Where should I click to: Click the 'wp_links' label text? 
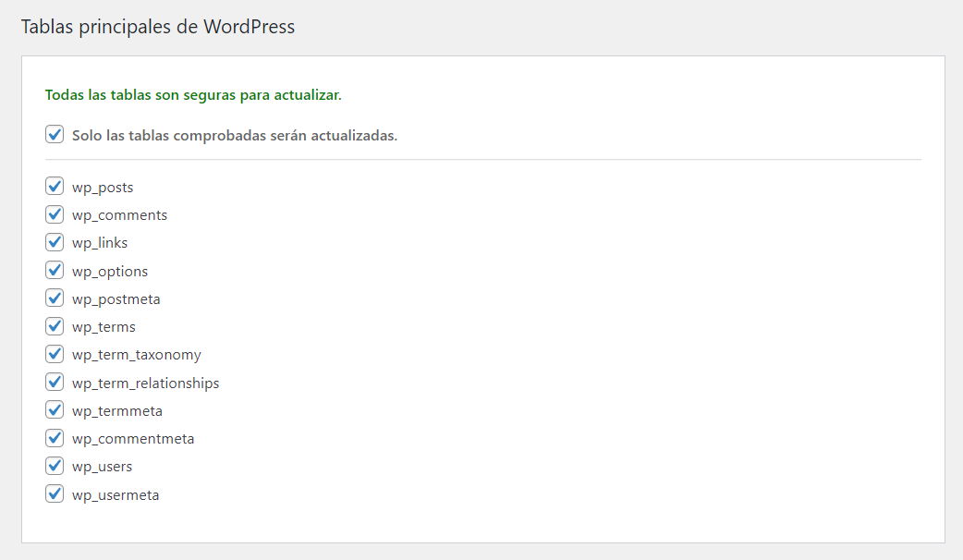coord(100,243)
